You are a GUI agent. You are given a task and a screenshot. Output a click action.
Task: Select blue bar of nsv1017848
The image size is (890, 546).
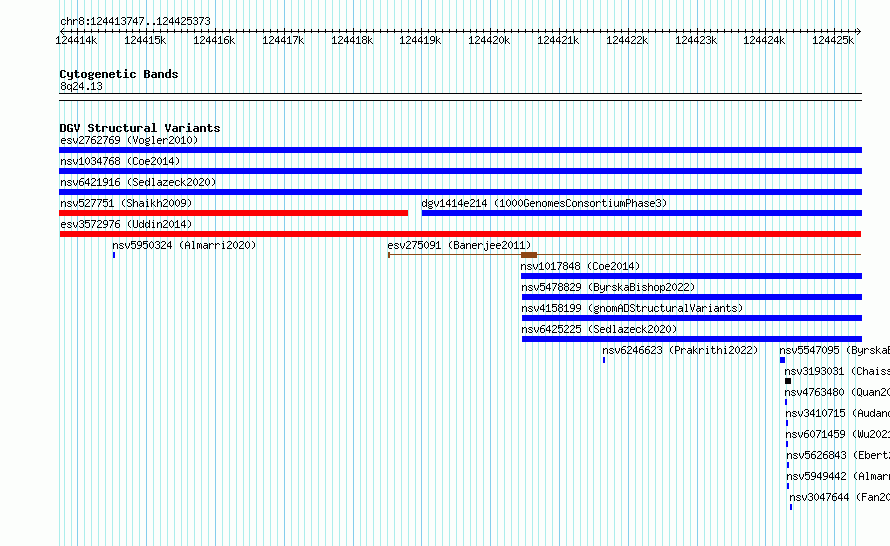click(691, 276)
